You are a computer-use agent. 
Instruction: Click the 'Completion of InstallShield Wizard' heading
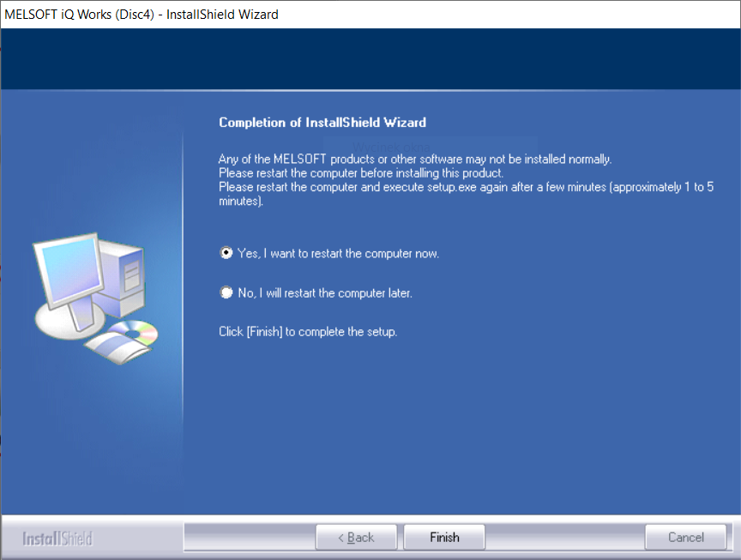(322, 123)
